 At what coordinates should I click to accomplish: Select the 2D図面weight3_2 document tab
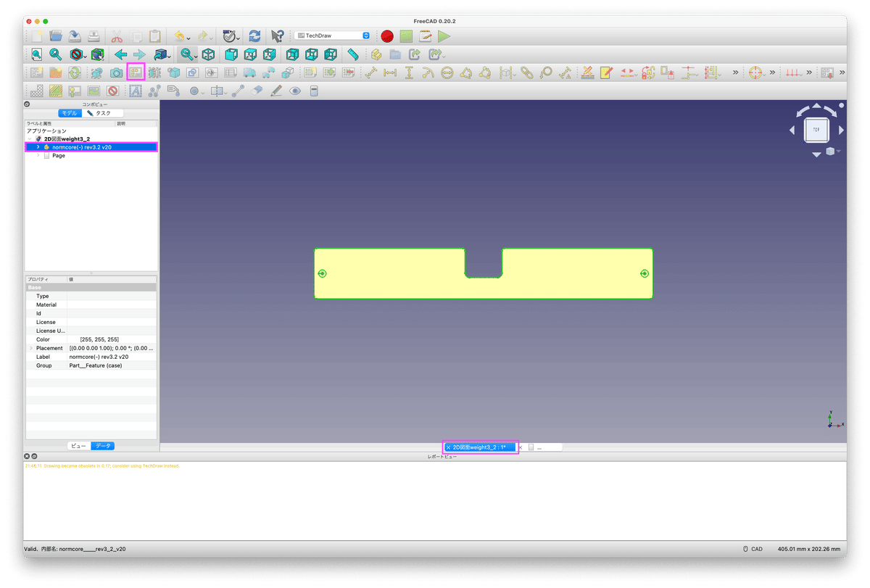coord(479,447)
